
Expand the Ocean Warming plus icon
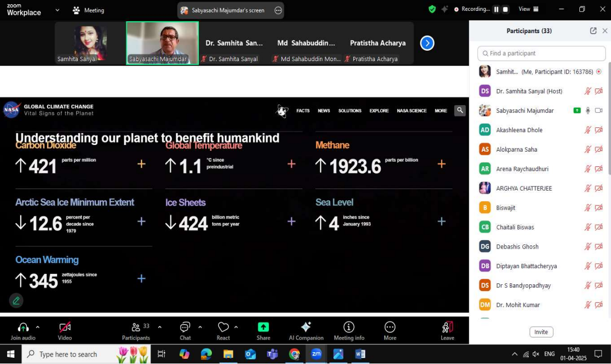141,278
